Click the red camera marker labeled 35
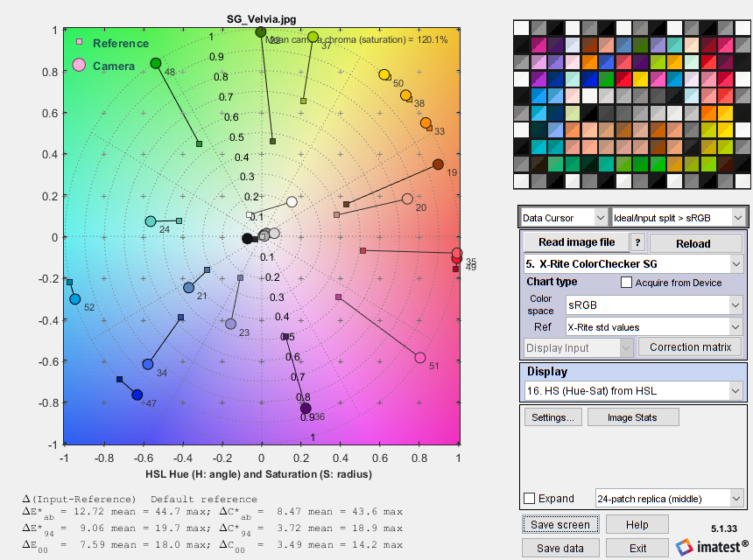753x560 pixels. tap(457, 254)
